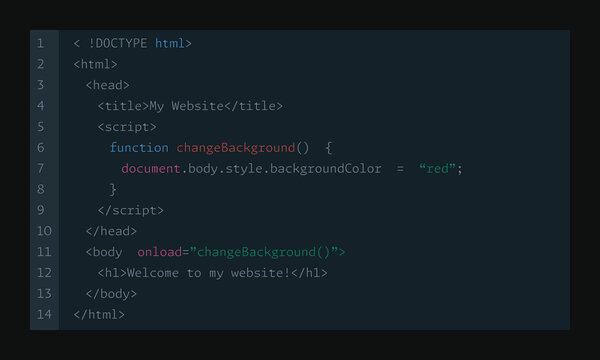Viewport: 600px width, 360px height.
Task: Click the "changeBackground()" attribute value on line 11
Action: pyautogui.click(x=264, y=252)
